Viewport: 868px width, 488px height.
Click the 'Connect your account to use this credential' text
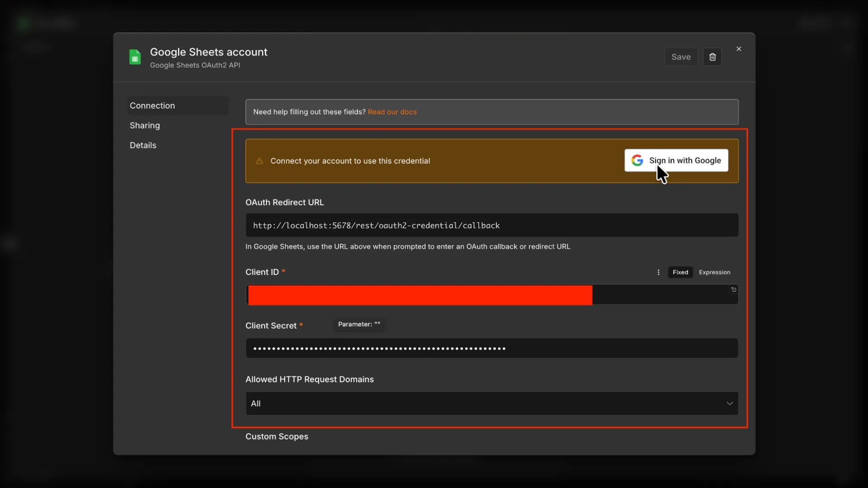tap(350, 161)
